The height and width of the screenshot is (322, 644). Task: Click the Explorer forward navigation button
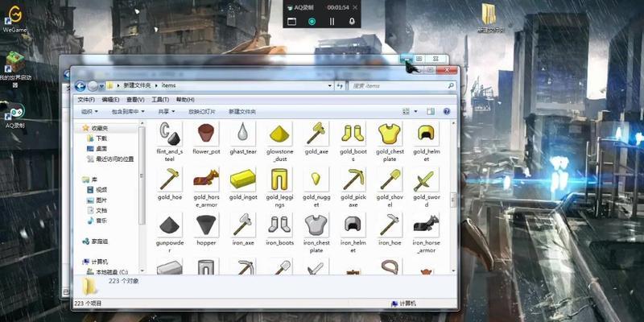tap(93, 86)
